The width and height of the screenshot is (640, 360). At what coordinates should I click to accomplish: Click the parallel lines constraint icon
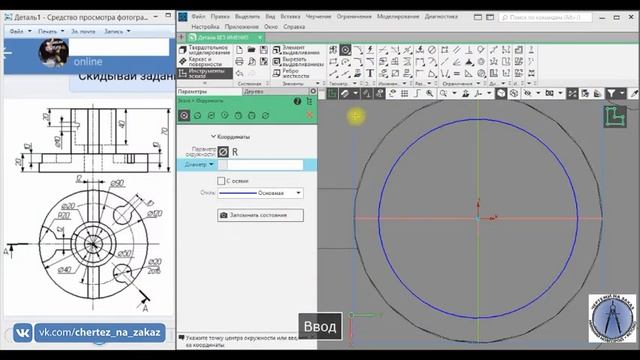coord(457,50)
